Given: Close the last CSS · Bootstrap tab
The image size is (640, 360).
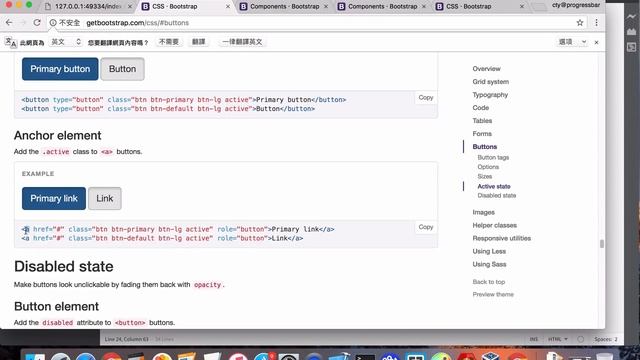Looking at the screenshot, I should tap(522, 7).
